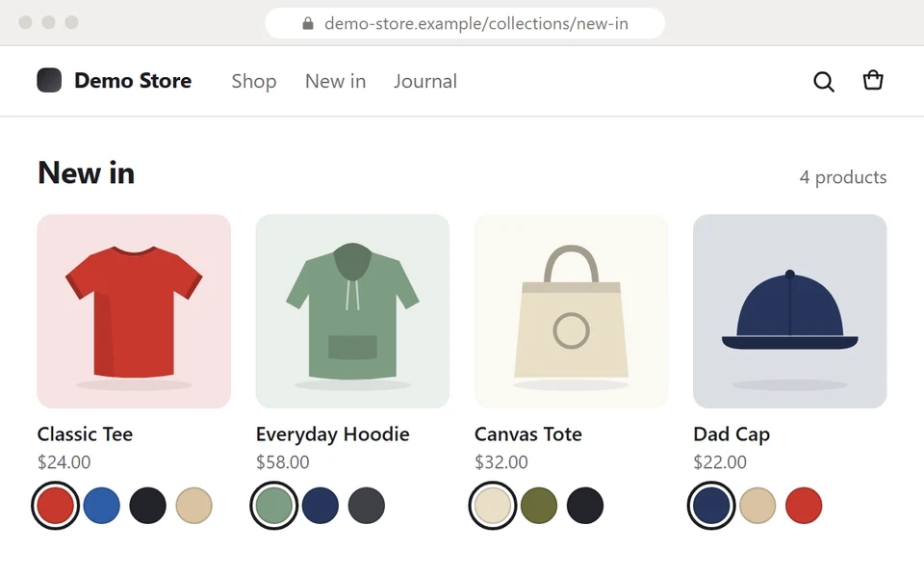The width and height of the screenshot is (924, 578).
Task: Open the Dad Cap title link
Action: (731, 434)
